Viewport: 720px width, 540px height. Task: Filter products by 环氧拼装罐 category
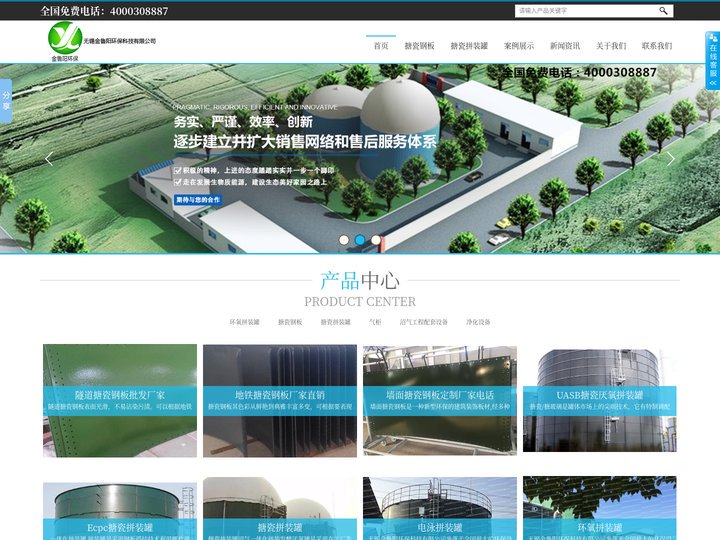(x=244, y=322)
